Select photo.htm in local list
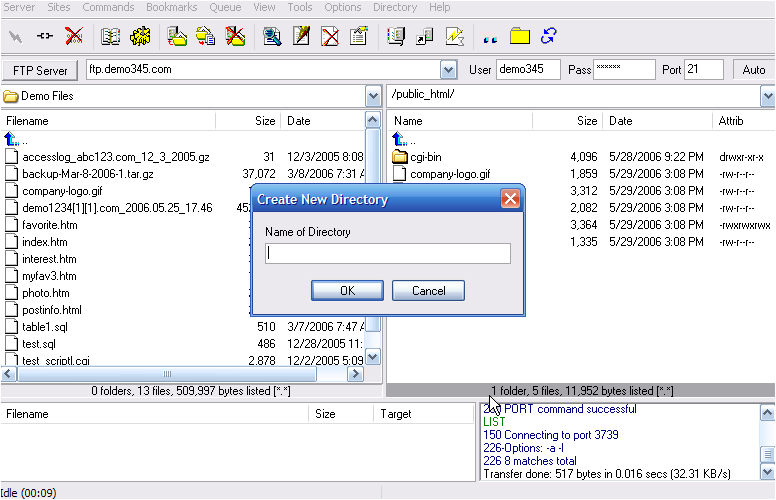The height and width of the screenshot is (500, 776). click(x=46, y=293)
